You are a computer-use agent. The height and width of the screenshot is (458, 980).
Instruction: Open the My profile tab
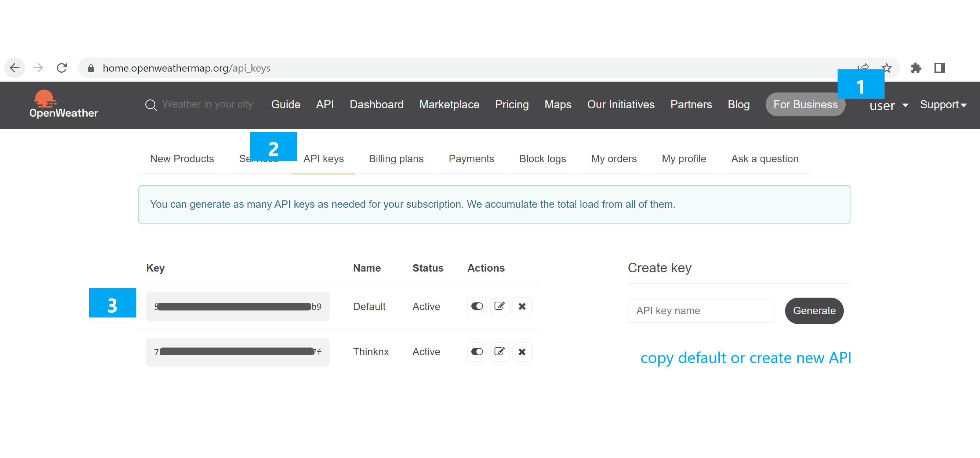pos(683,159)
